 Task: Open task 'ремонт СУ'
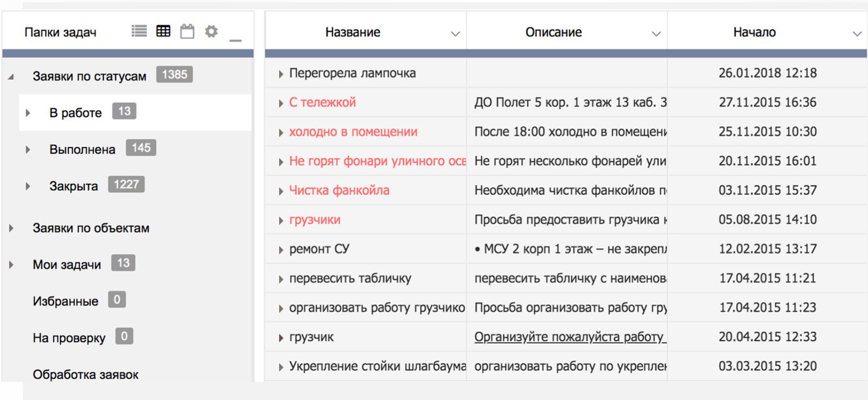coord(320,249)
